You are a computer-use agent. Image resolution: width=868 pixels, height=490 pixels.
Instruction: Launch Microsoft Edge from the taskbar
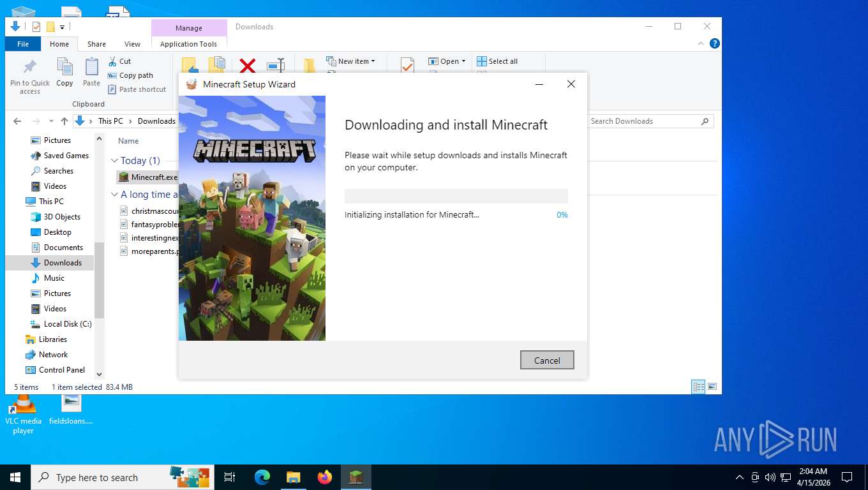tap(262, 477)
